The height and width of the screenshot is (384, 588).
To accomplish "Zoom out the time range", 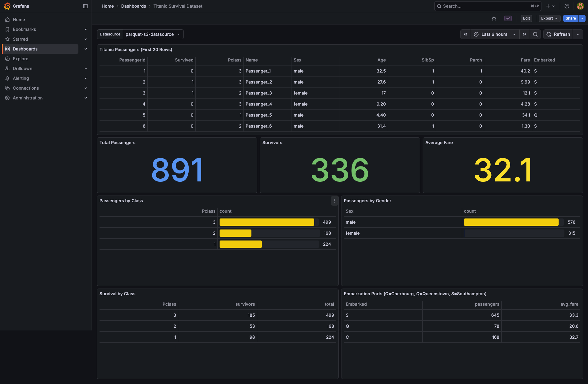I will [x=535, y=34].
